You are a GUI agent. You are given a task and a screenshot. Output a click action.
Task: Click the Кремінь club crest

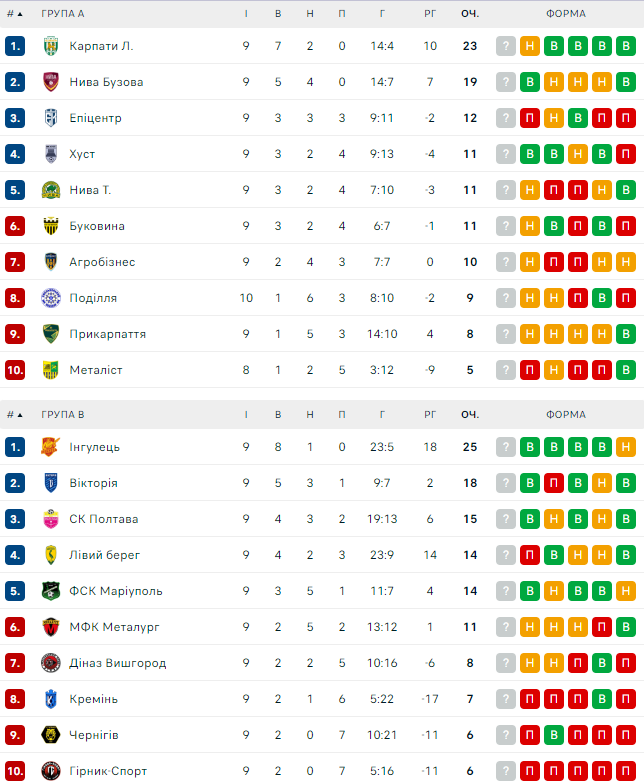[x=51, y=699]
